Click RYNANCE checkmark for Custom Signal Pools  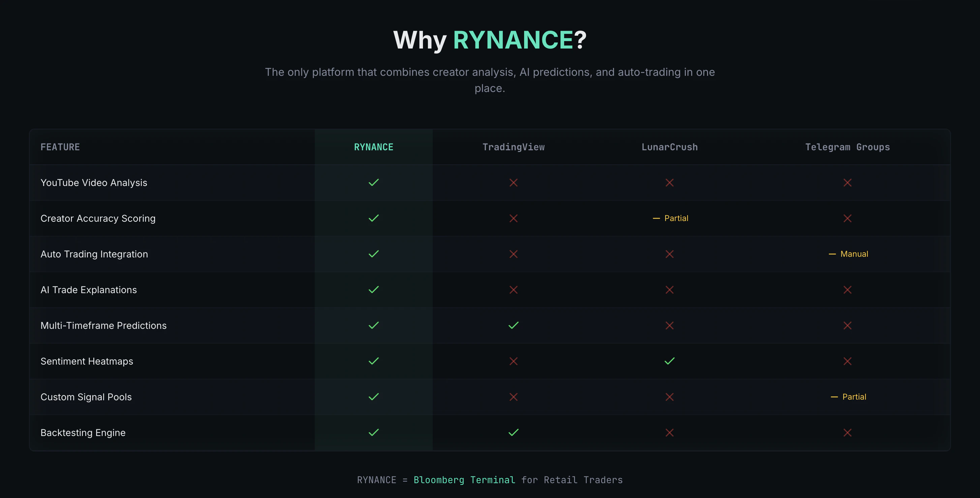374,397
